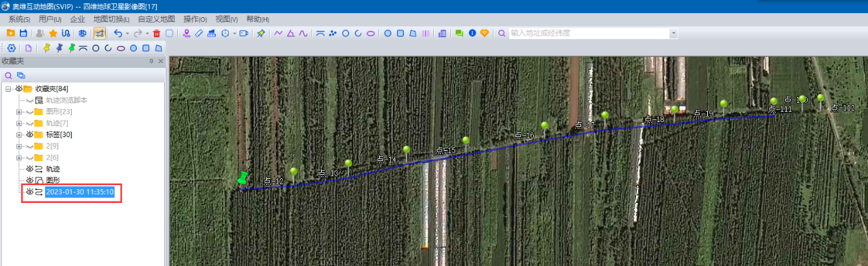Toggle visibility eye of 标签[30] folder
Image resolution: width=868 pixels, height=266 pixels.
pyautogui.click(x=30, y=134)
